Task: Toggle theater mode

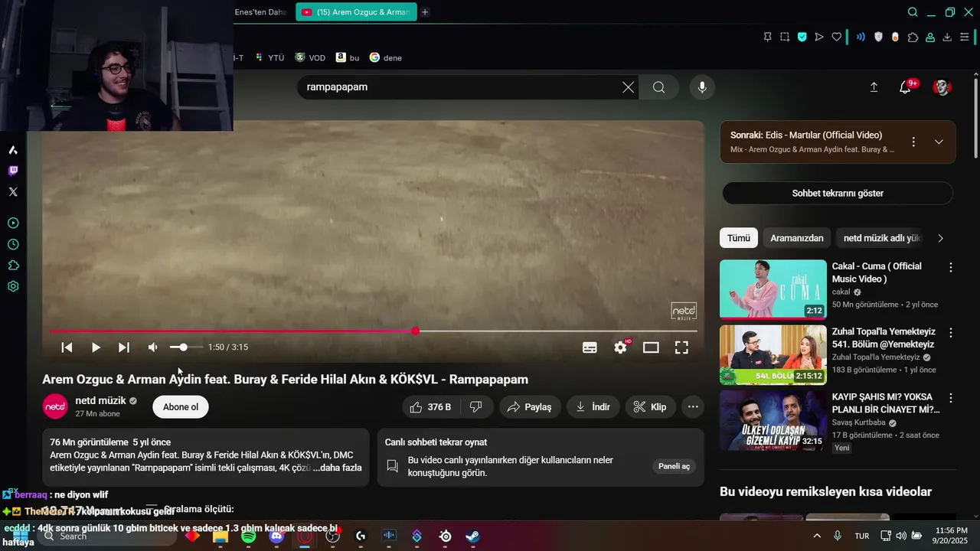Action: point(651,347)
